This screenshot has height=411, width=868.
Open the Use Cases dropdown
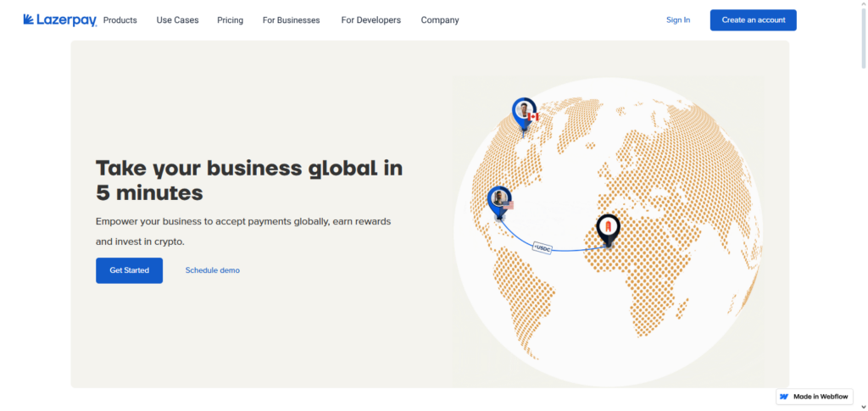pyautogui.click(x=177, y=20)
